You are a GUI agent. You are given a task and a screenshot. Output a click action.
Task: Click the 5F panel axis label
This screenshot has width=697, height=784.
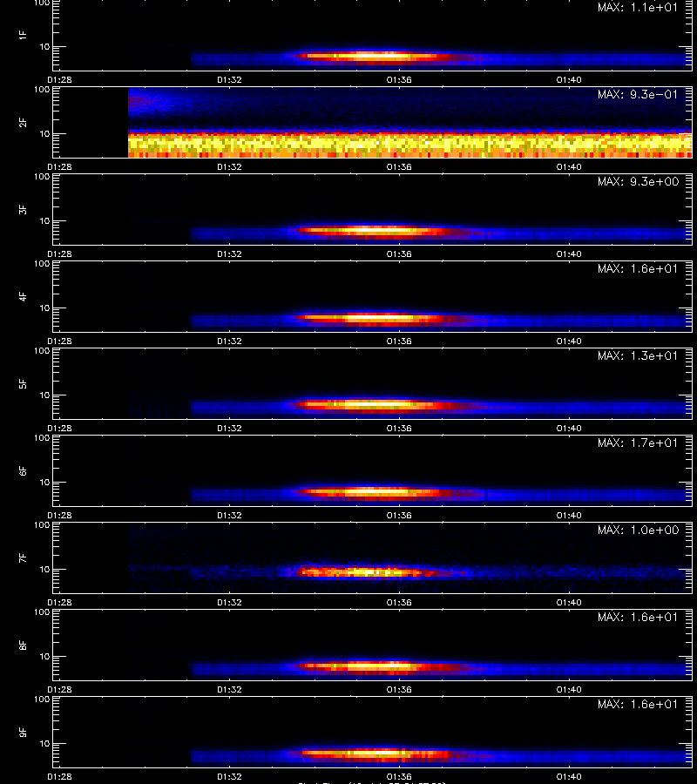(x=23, y=383)
